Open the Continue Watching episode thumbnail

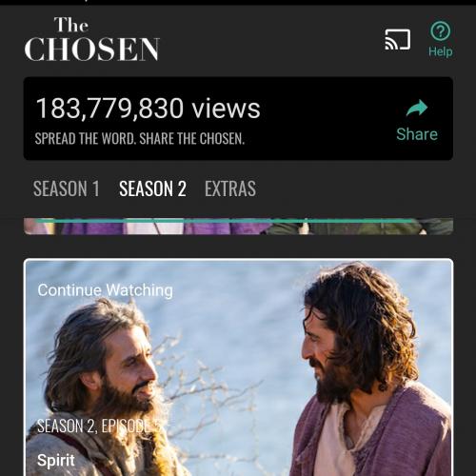tap(238, 367)
